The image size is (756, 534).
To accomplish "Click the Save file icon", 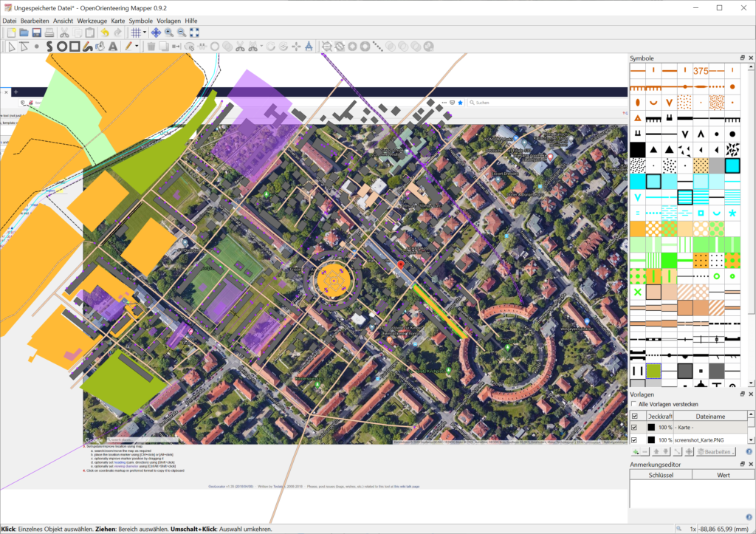I will pos(36,32).
